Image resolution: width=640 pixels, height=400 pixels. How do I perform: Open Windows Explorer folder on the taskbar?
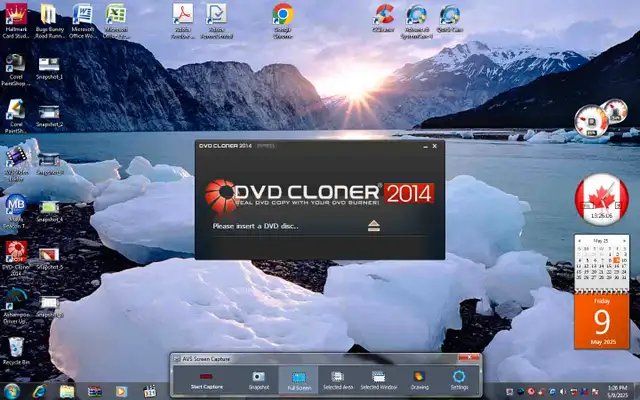click(x=67, y=391)
